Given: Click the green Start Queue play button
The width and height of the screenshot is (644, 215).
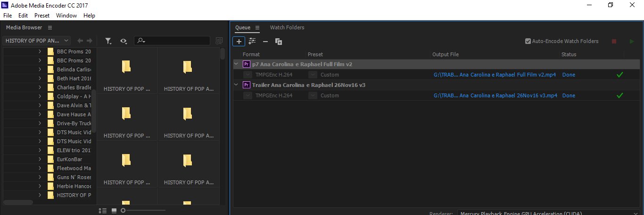Looking at the screenshot, I should [632, 42].
